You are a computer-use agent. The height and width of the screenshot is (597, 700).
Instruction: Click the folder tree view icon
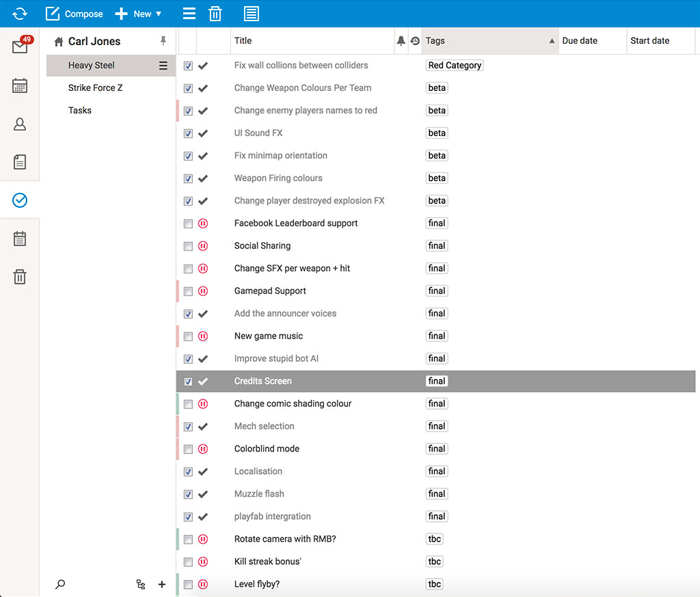tap(141, 584)
